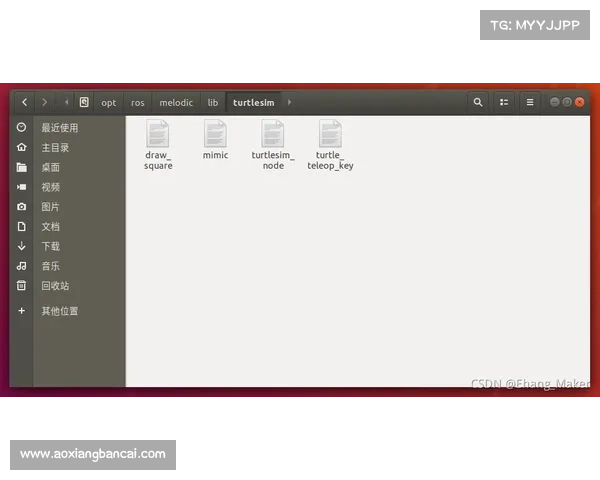Open 主目录 (Home) in the sidebar
Viewport: 600px width, 480px height.
[x=55, y=148]
